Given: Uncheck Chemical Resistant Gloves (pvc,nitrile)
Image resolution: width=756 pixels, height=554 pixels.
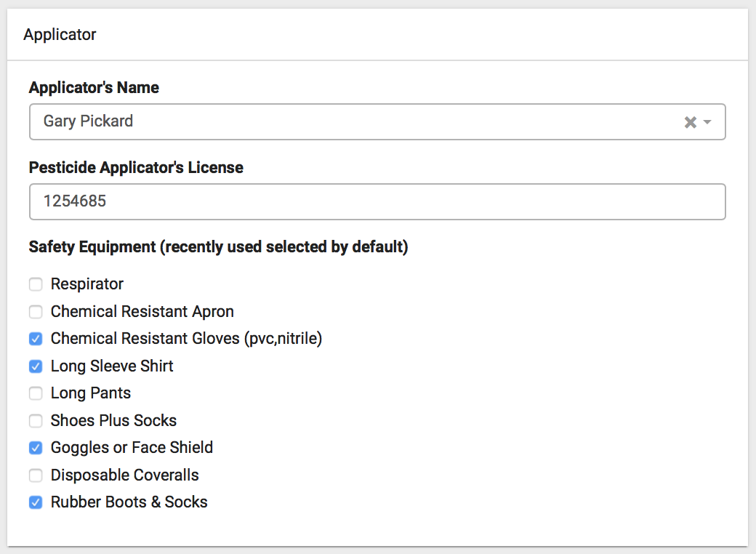Looking at the screenshot, I should pos(36,339).
